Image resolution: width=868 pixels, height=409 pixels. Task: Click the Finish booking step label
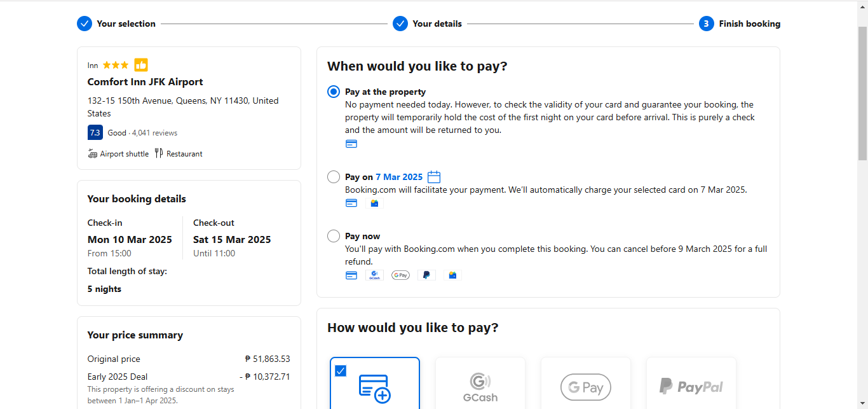750,24
